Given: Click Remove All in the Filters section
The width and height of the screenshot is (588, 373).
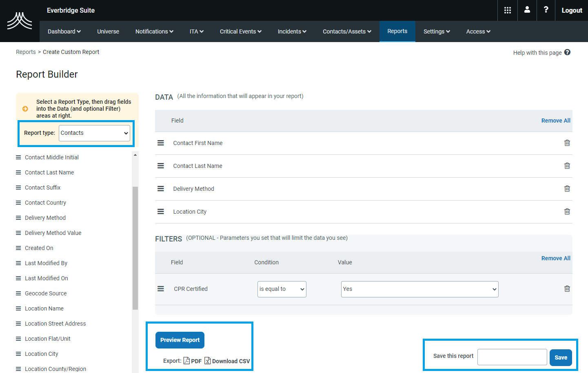Looking at the screenshot, I should 556,258.
